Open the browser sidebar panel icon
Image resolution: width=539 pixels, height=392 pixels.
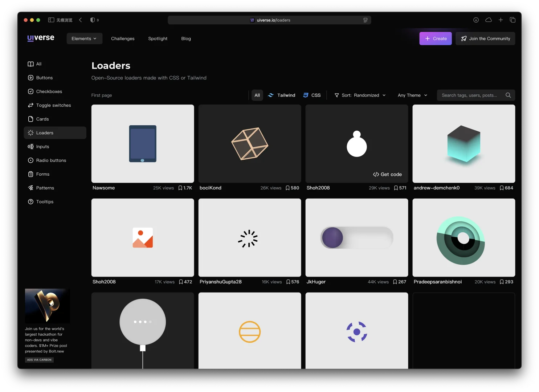click(x=51, y=20)
